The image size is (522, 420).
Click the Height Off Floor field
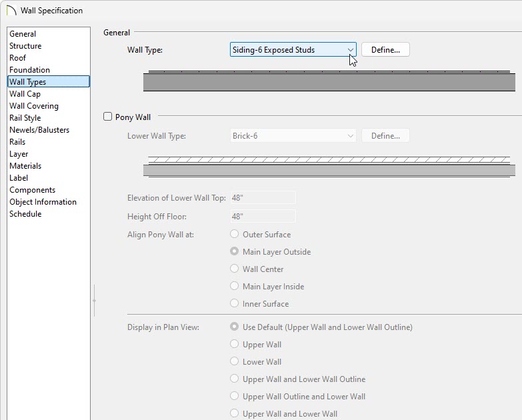click(263, 216)
